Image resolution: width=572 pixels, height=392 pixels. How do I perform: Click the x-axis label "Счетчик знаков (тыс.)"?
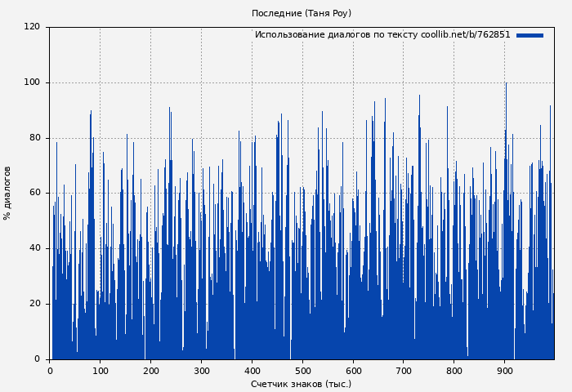point(302,384)
